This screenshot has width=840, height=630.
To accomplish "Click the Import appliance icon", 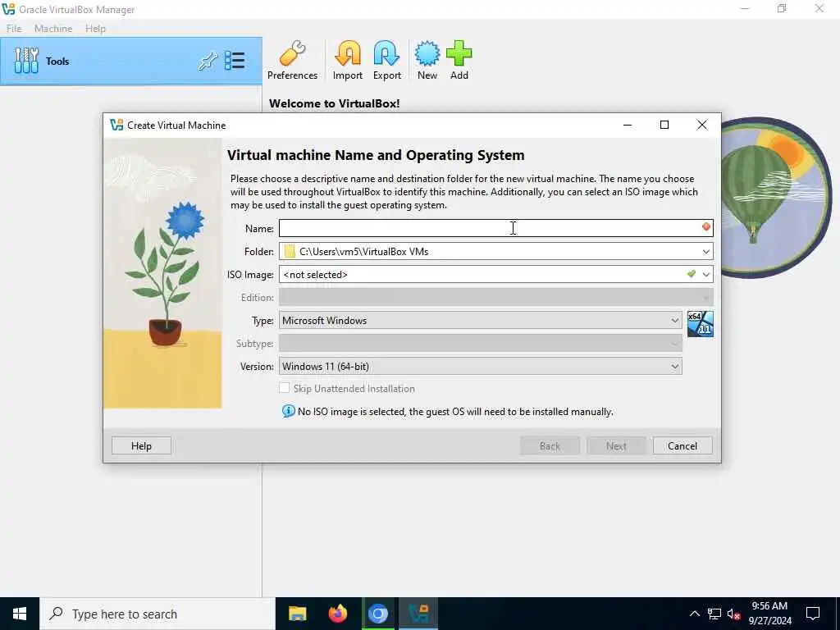I will click(348, 60).
